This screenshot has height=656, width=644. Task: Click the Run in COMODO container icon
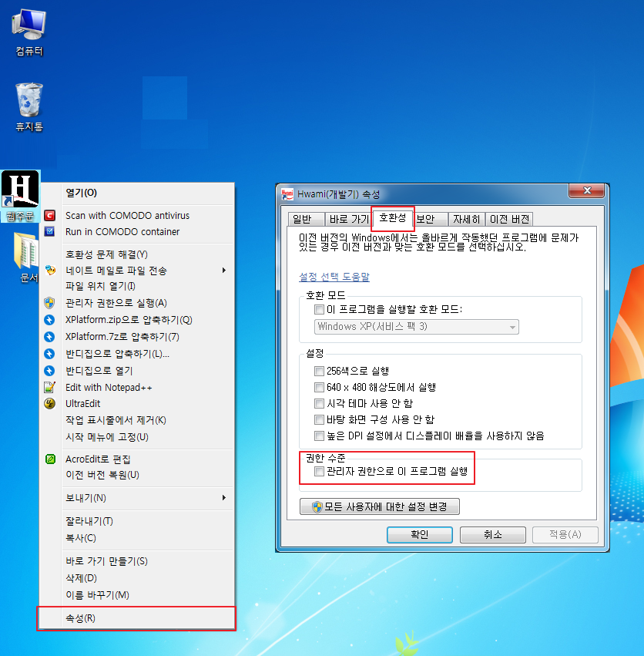click(x=49, y=232)
